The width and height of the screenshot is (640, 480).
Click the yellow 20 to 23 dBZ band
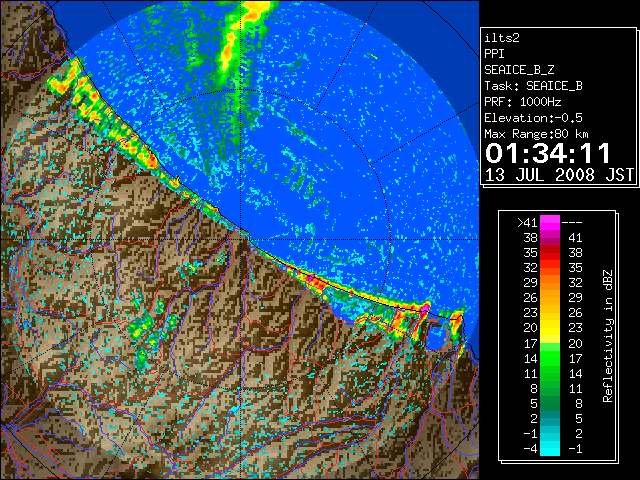(x=550, y=328)
